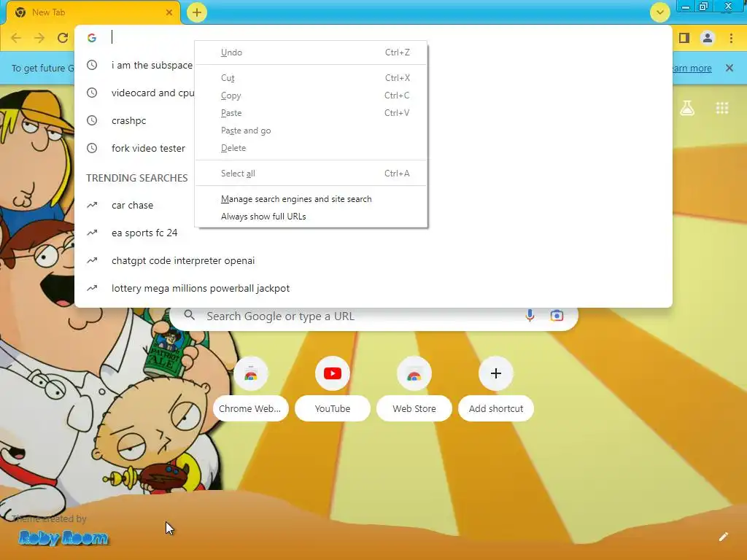
Task: Open Chrome three-dot menu
Action: pyautogui.click(x=731, y=38)
